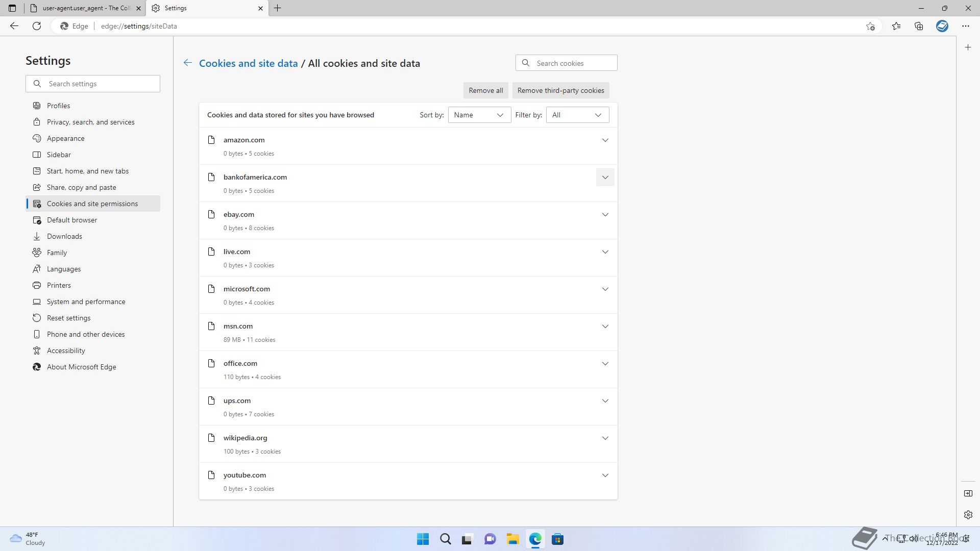Expand bankofamerica.com cookie details
The width and height of the screenshot is (980, 551).
(x=605, y=177)
